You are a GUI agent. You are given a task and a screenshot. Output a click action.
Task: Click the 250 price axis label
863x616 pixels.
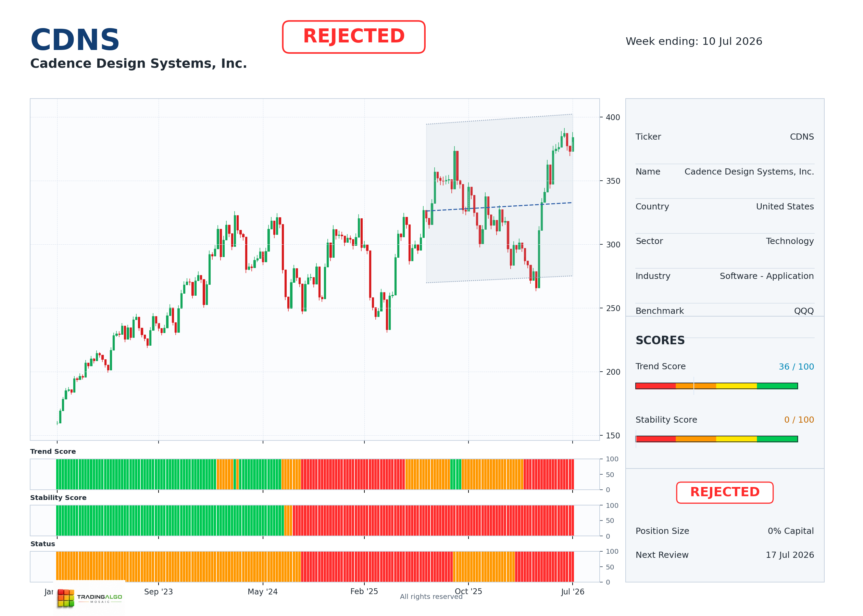[613, 308]
